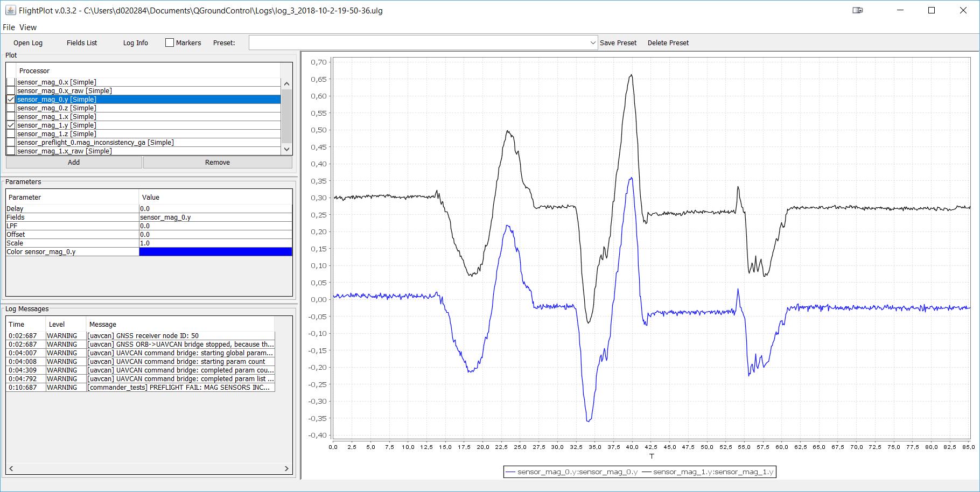Click the scroll-up arrow in the Plot list

286,83
